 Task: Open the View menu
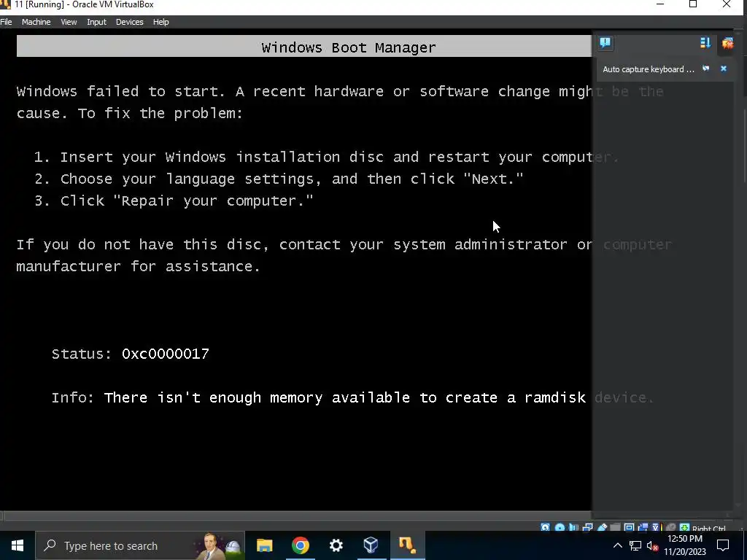coord(69,22)
